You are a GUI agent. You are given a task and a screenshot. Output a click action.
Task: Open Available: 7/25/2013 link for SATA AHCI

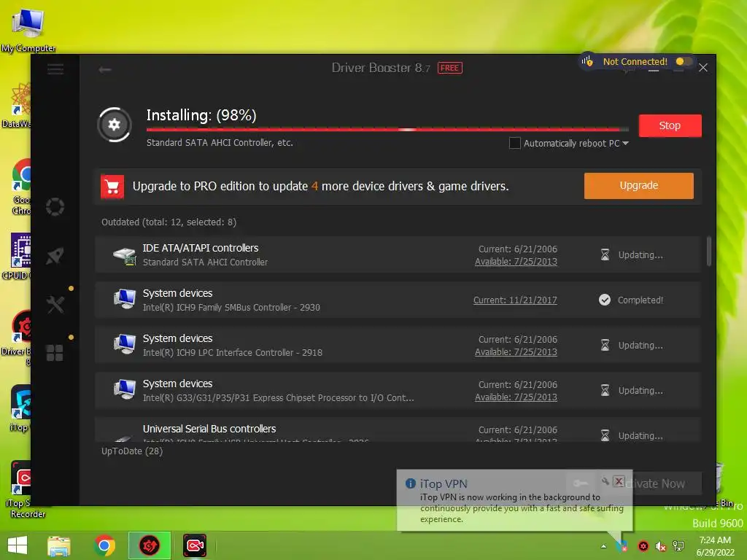(516, 262)
